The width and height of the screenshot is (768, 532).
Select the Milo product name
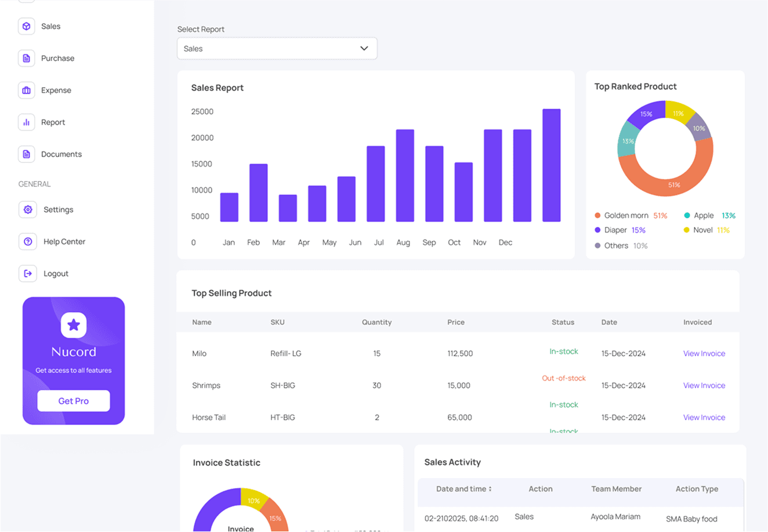click(x=199, y=353)
